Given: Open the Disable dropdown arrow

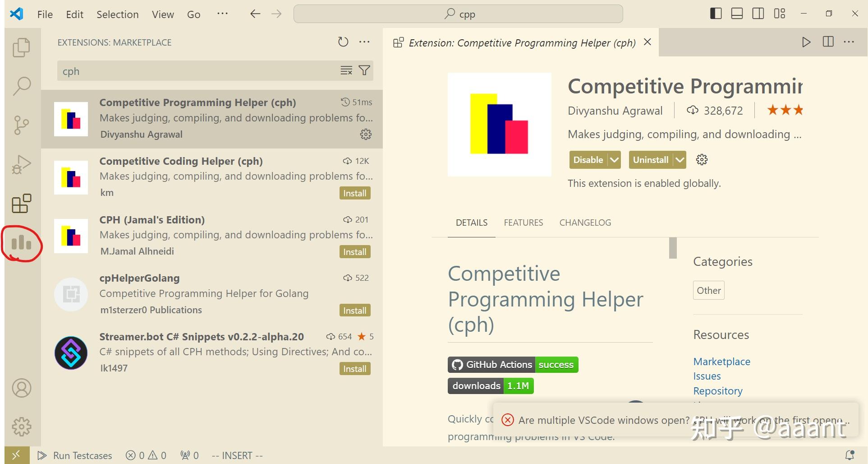Looking at the screenshot, I should pos(614,159).
